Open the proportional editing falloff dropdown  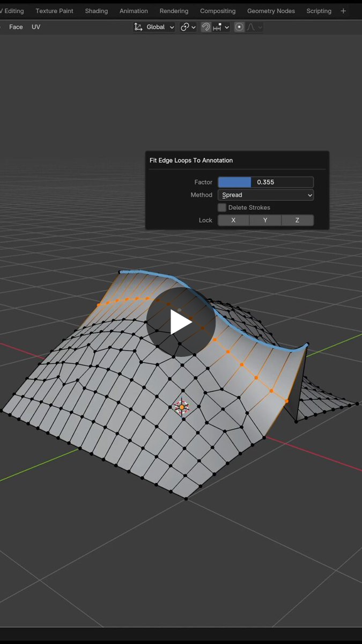coord(254,27)
